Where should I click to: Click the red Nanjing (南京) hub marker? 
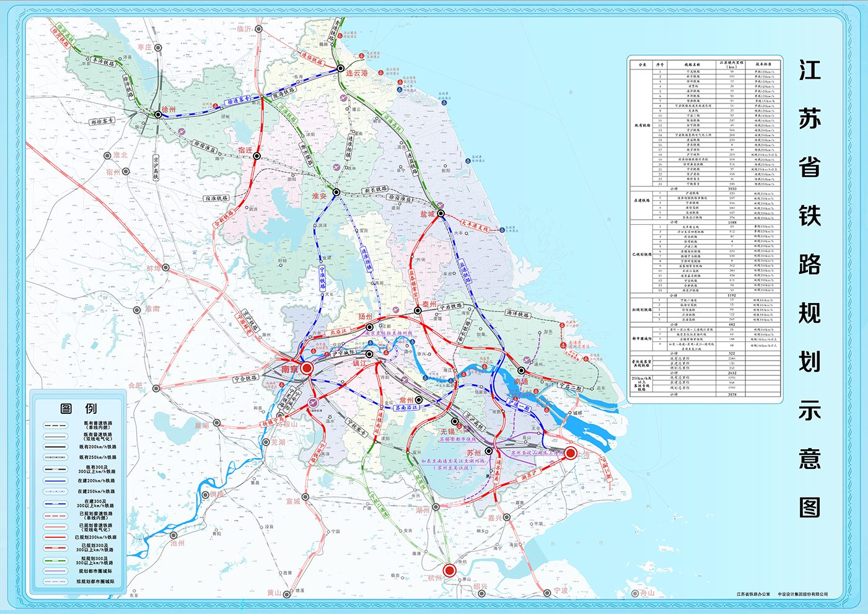click(307, 369)
